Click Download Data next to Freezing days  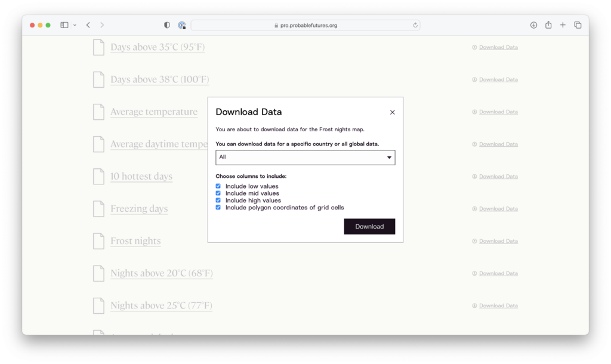(498, 208)
